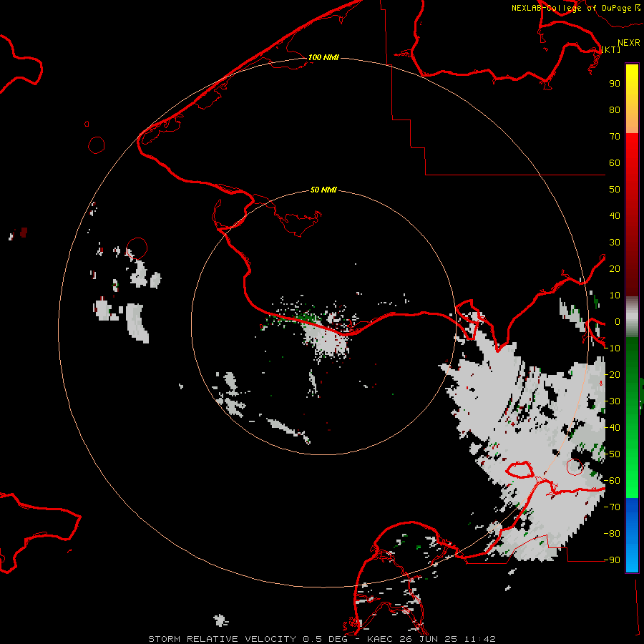Click the [KT] units label
This screenshot has height=644, width=644.
pyautogui.click(x=611, y=49)
